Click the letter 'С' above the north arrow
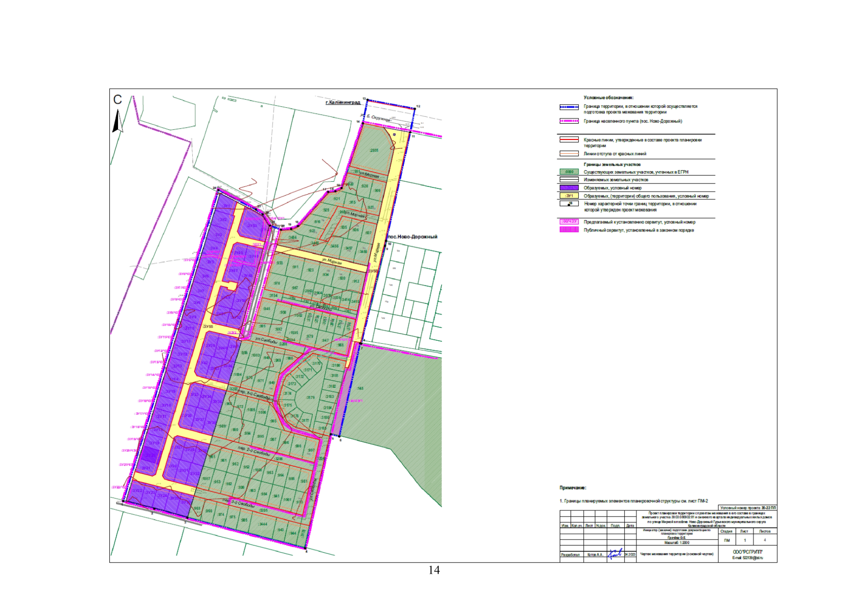Screen dimensions: 868x613 tap(118, 100)
